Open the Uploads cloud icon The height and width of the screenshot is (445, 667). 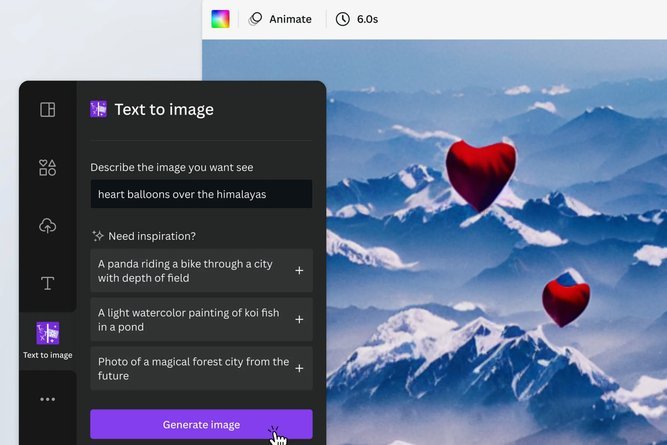click(48, 225)
